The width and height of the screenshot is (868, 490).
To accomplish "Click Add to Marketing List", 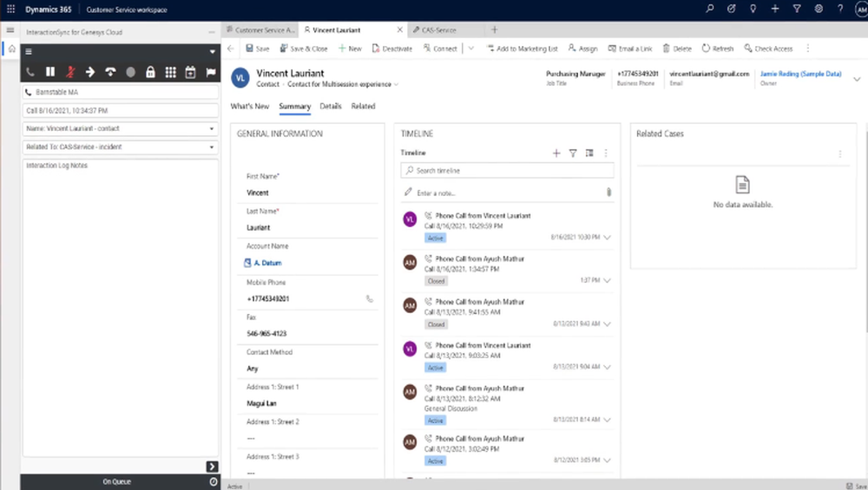I will point(522,49).
